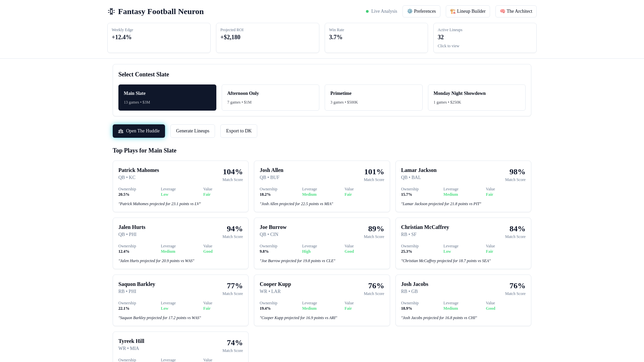Open Preferences
The image size is (644, 362).
click(x=421, y=11)
